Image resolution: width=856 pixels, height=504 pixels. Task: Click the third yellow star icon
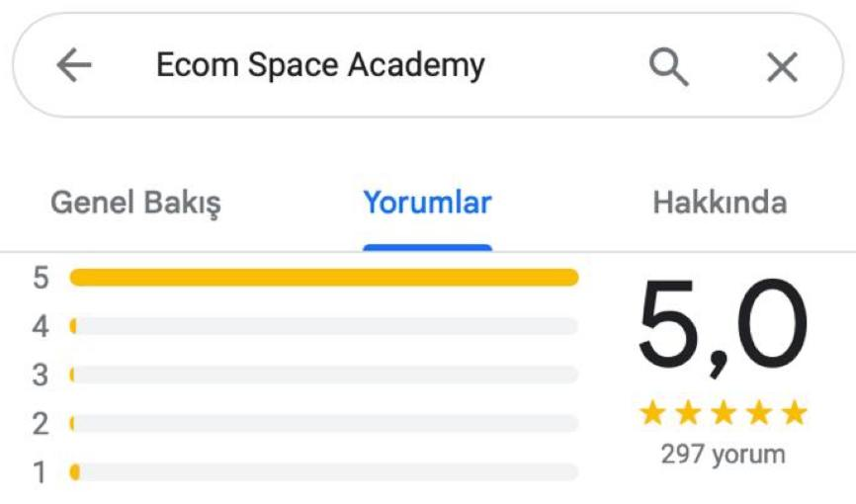[724, 412]
